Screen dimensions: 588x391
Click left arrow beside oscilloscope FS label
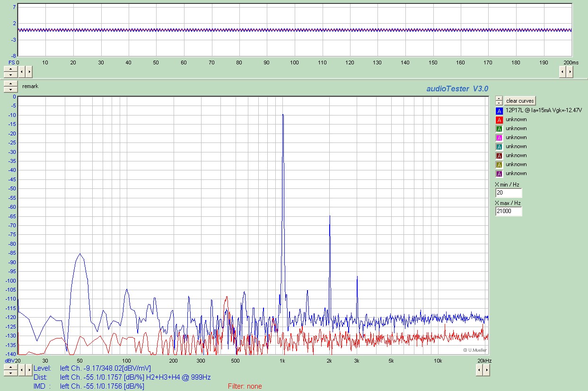tap(21, 72)
